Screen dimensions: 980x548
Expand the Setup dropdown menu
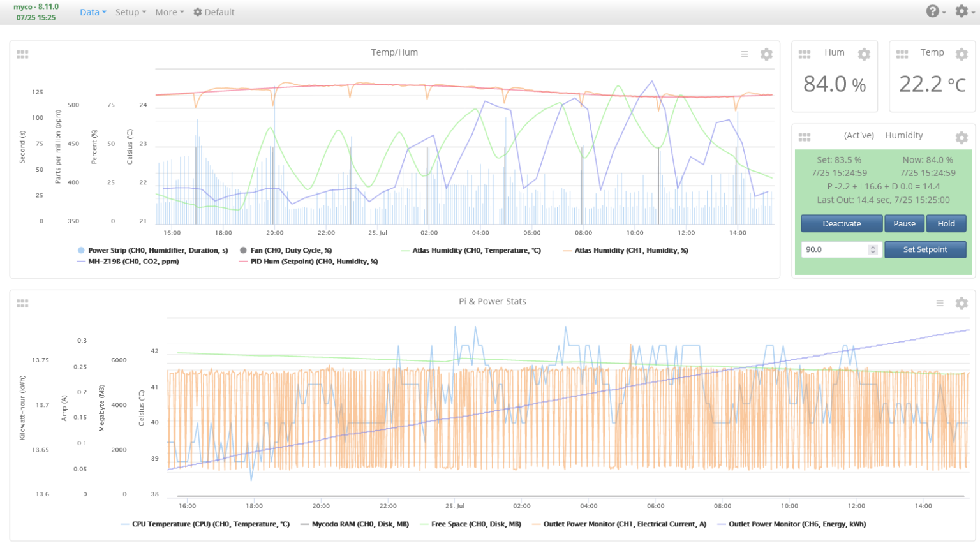(x=130, y=12)
